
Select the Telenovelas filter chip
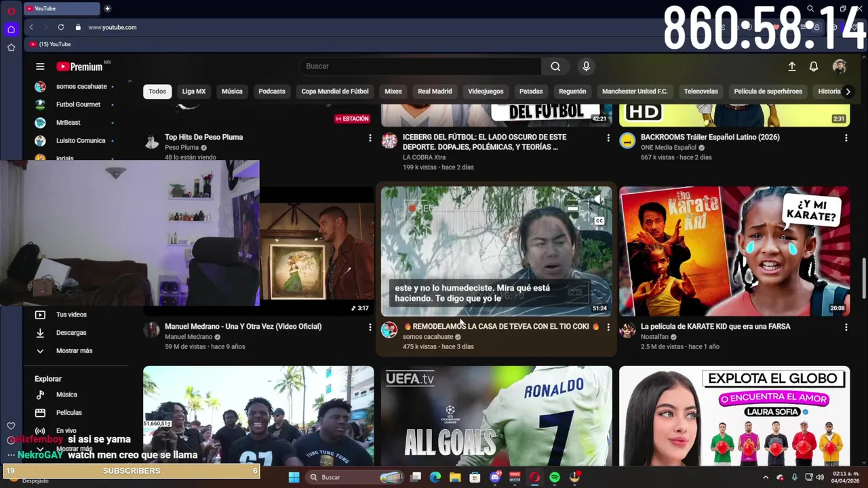pyautogui.click(x=701, y=91)
